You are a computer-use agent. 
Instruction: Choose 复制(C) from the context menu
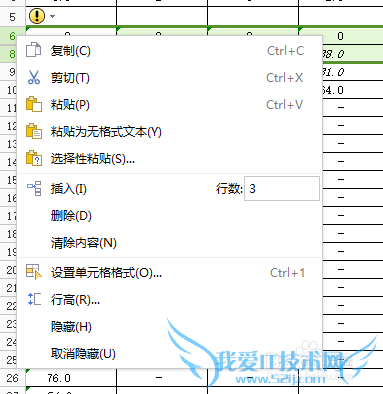pyautogui.click(x=170, y=51)
